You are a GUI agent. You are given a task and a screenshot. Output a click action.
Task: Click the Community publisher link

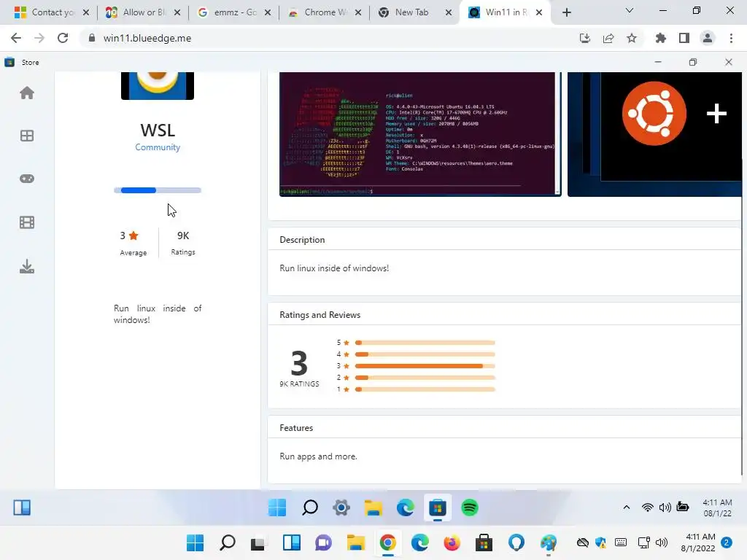pos(158,147)
